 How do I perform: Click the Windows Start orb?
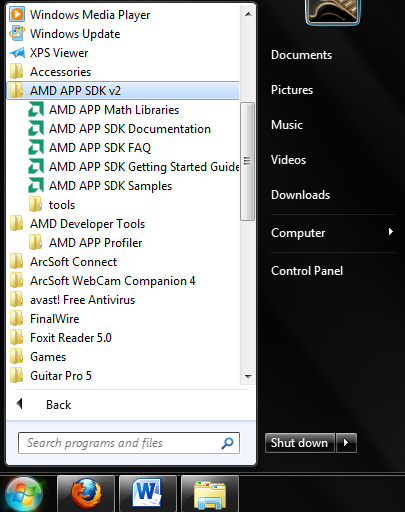click(x=24, y=494)
